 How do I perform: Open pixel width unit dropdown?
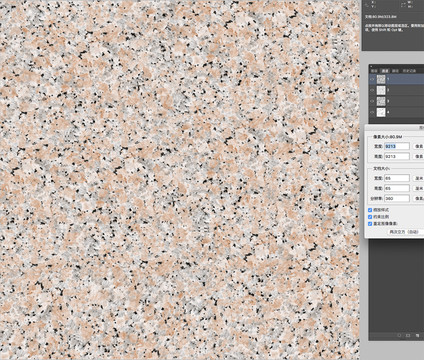click(419, 146)
